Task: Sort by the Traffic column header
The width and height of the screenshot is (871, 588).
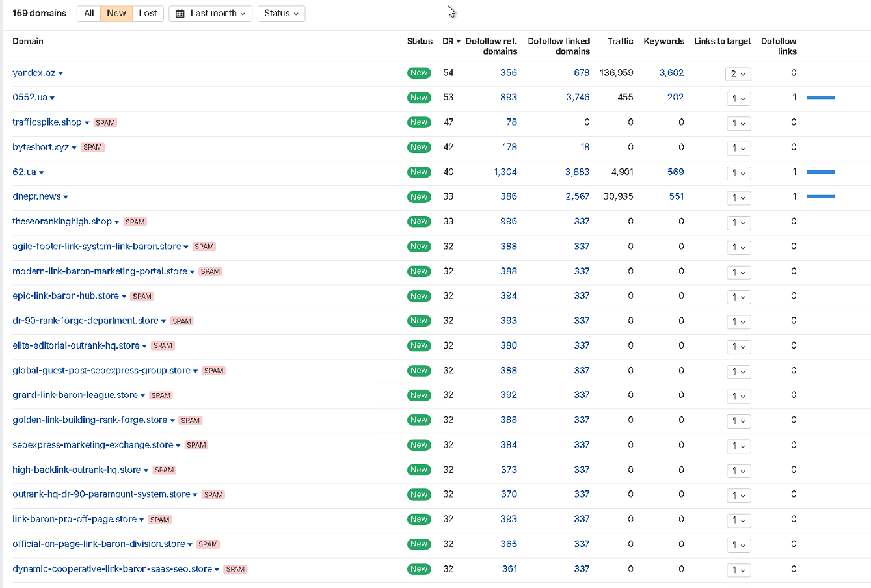Action: [x=620, y=41]
